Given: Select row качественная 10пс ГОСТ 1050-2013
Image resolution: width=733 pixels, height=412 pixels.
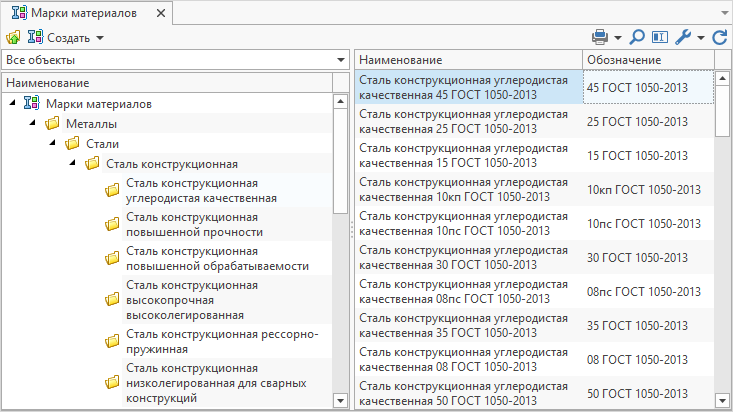Looking at the screenshot, I should coord(469,223).
